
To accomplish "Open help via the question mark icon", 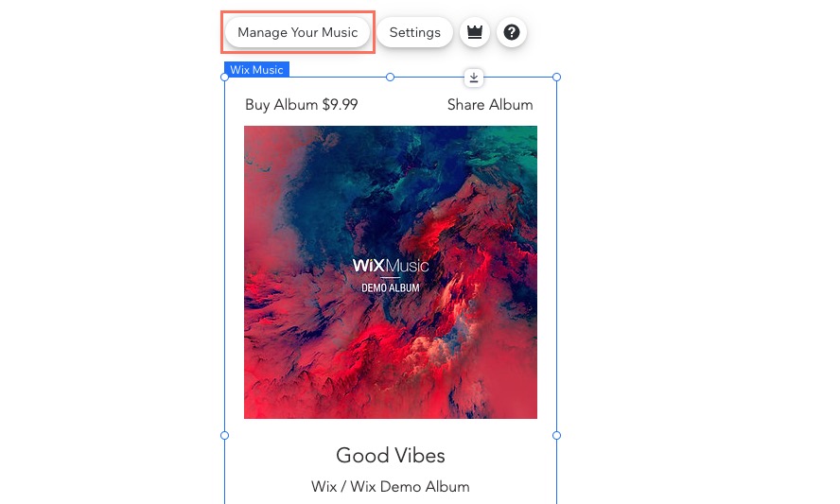I will tap(512, 32).
